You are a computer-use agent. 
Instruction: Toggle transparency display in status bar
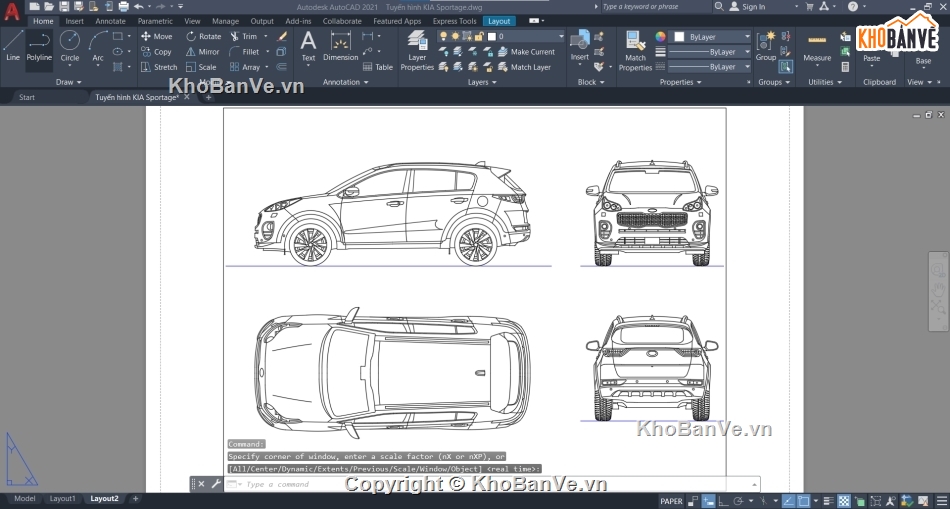844,501
